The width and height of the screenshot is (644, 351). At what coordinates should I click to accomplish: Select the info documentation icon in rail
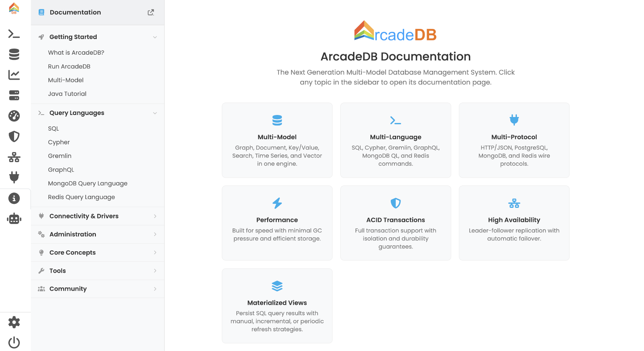14,198
